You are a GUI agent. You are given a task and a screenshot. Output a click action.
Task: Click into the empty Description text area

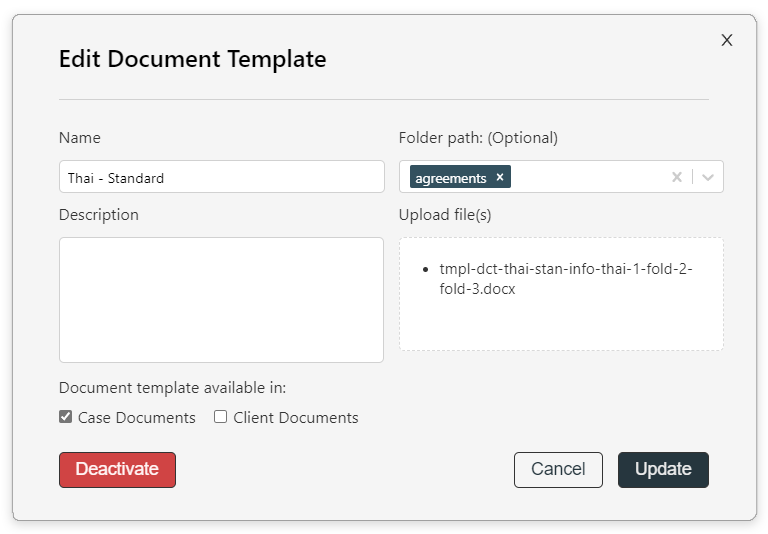221,300
